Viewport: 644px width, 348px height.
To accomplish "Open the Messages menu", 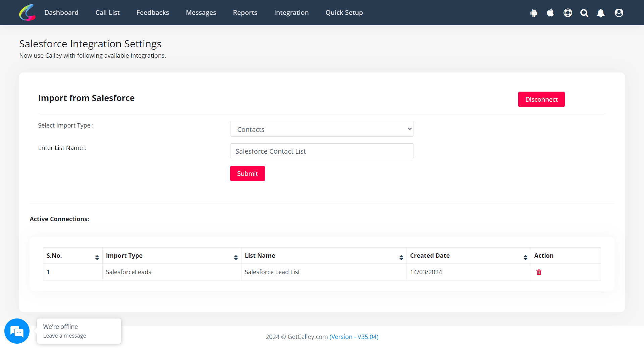I will [x=201, y=12].
